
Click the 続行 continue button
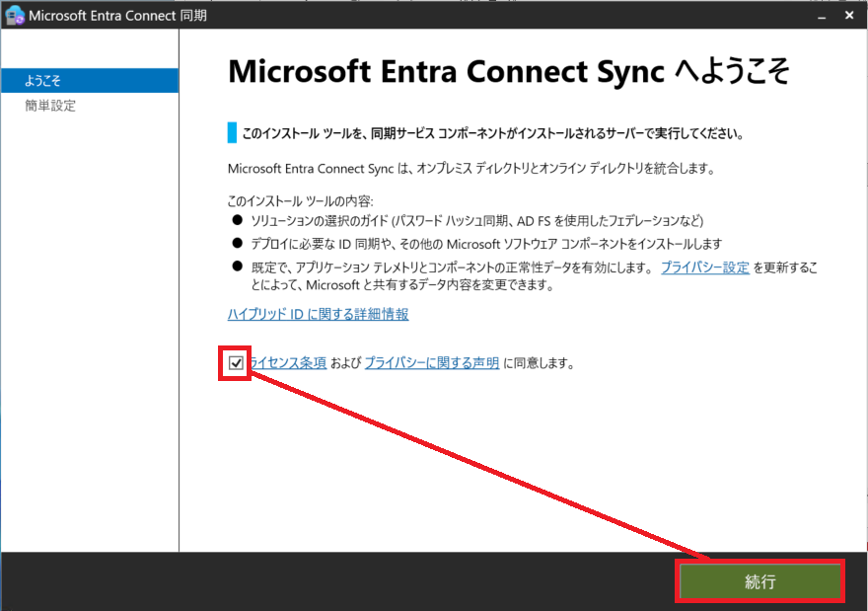(759, 581)
